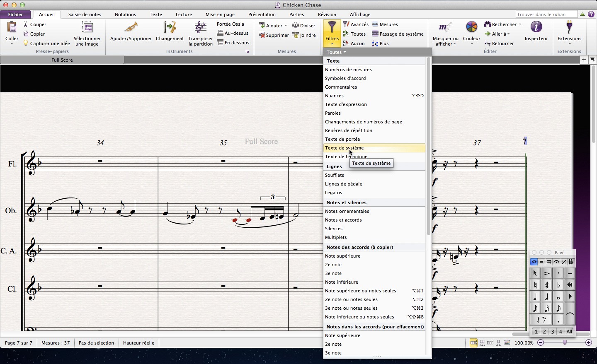Select the quarter note on the keypad
Image resolution: width=597 pixels, height=364 pixels.
click(535, 297)
